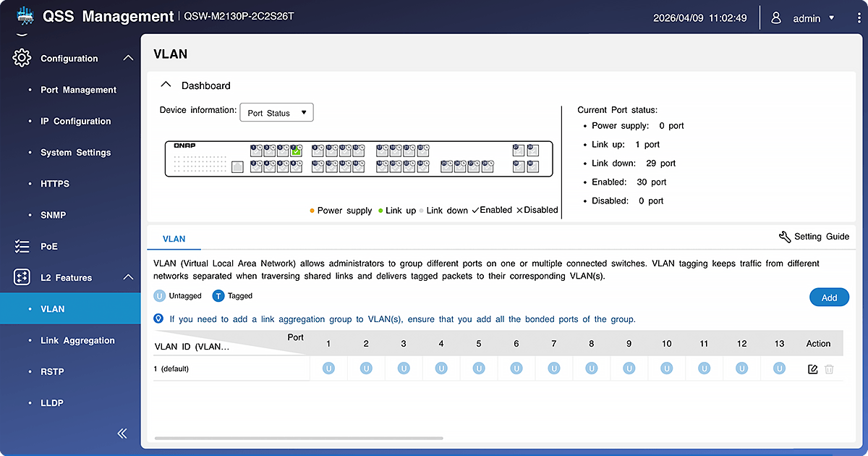Collapse the Dashboard section
This screenshot has height=456, width=868.
(166, 85)
